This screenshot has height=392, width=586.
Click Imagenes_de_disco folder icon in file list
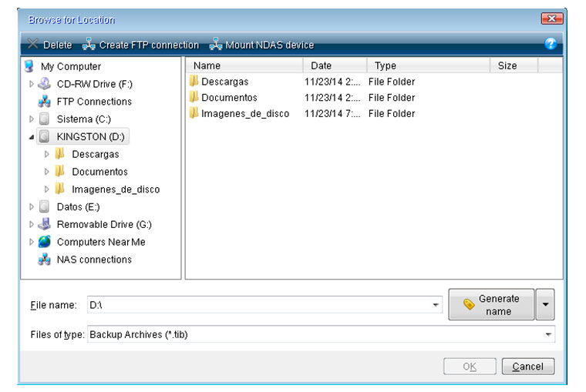click(194, 112)
